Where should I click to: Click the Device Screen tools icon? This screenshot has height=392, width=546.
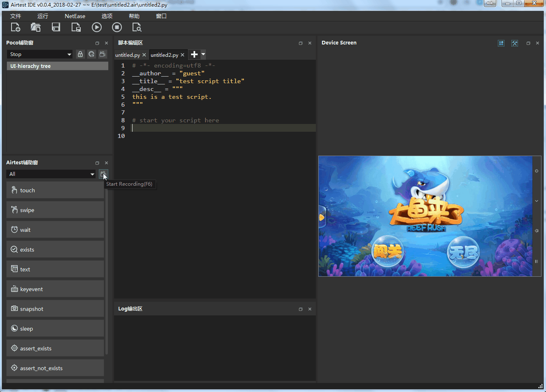[x=515, y=43]
